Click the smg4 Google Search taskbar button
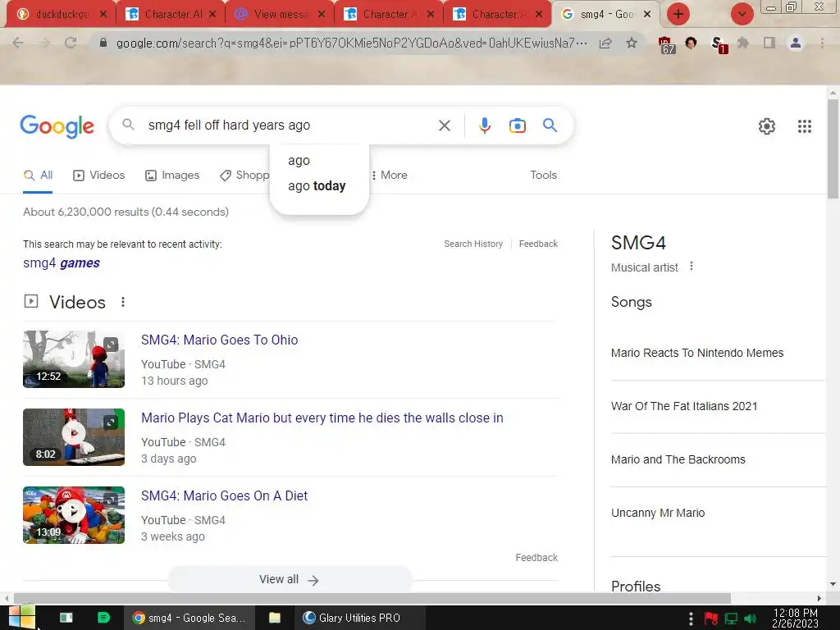Viewport: 840px width, 630px height. pyautogui.click(x=189, y=618)
